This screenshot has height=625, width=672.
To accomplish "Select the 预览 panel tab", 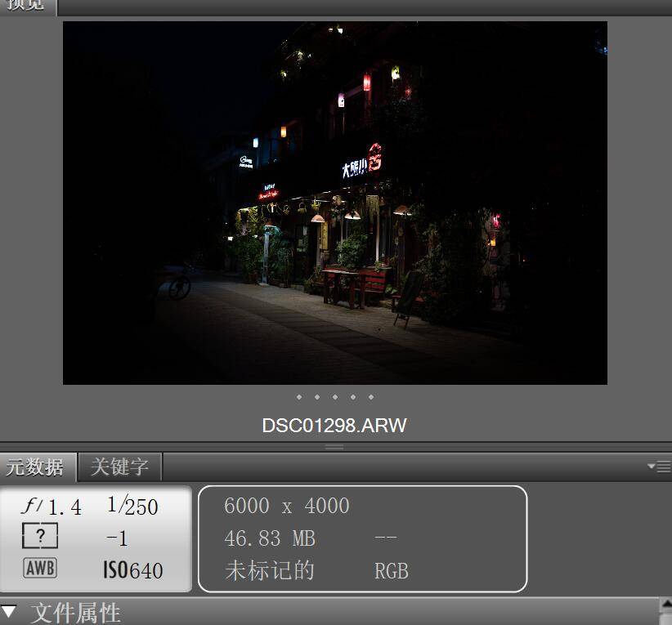I will tap(26, 6).
